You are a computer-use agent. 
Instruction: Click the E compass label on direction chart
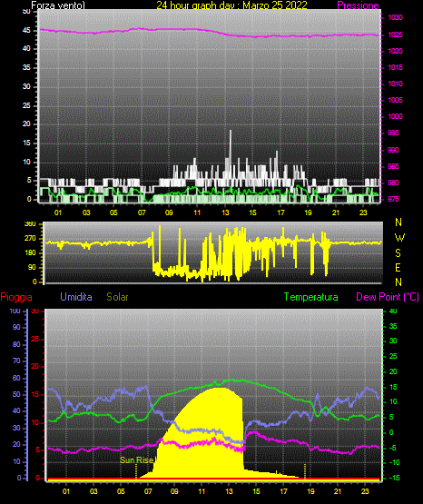pos(398,268)
